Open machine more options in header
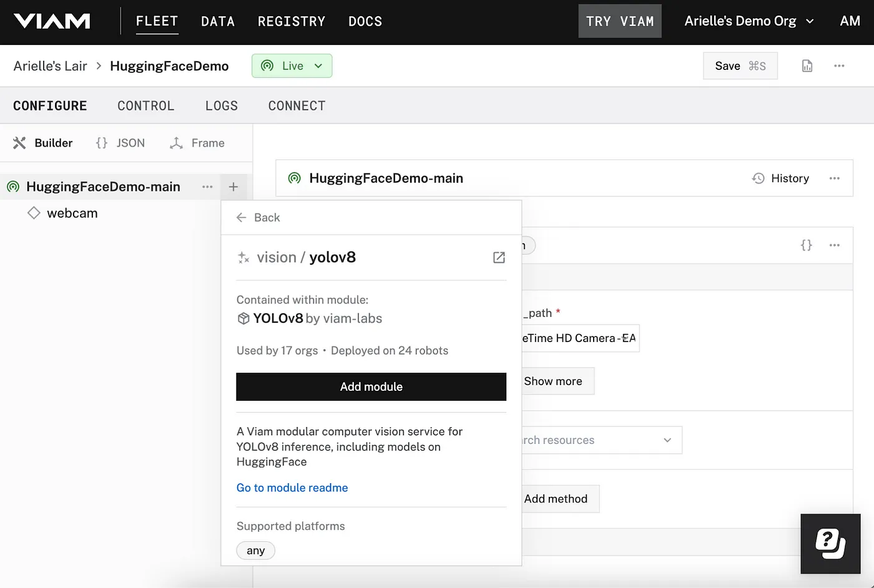The width and height of the screenshot is (874, 588). click(839, 66)
